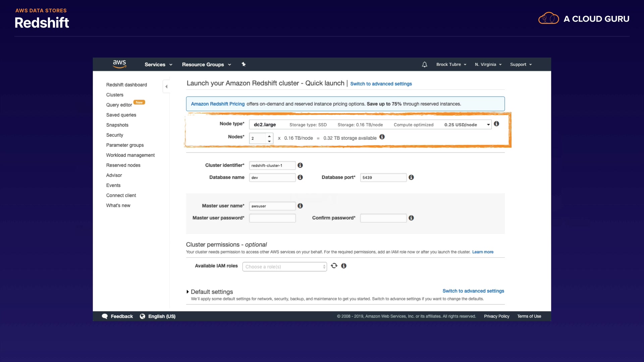Decrease the Nodes count stepper
The width and height of the screenshot is (644, 362).
click(269, 141)
